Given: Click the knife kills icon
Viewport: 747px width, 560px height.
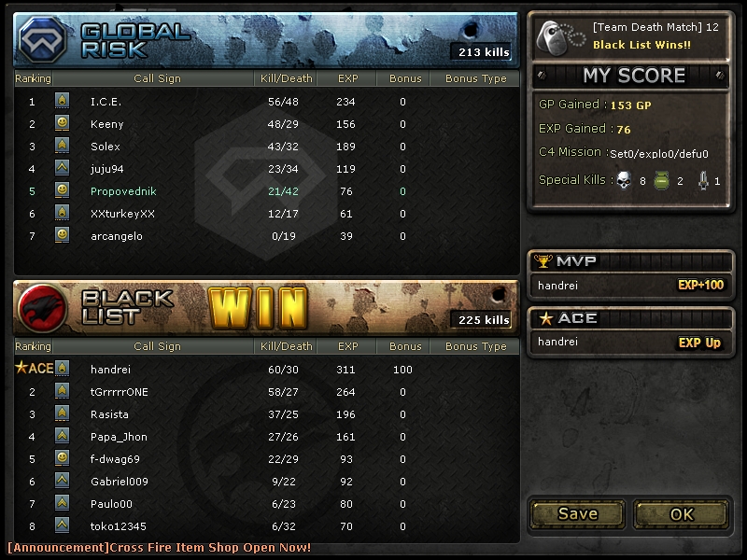Looking at the screenshot, I should (x=703, y=180).
